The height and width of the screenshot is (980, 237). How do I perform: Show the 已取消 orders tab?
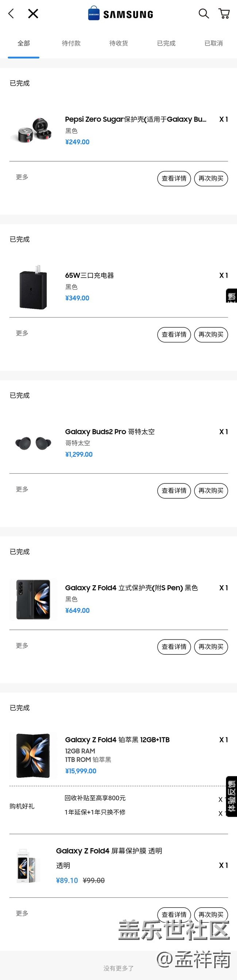point(213,43)
